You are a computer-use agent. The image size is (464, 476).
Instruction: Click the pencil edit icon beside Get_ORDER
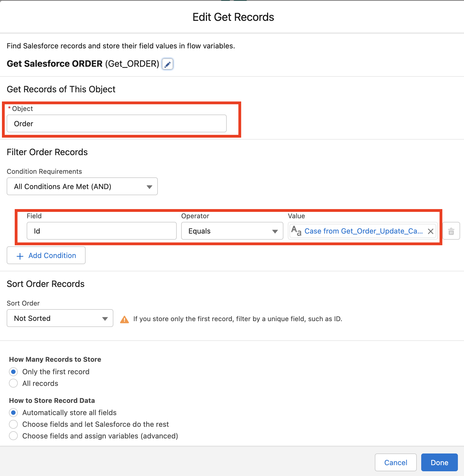point(168,64)
